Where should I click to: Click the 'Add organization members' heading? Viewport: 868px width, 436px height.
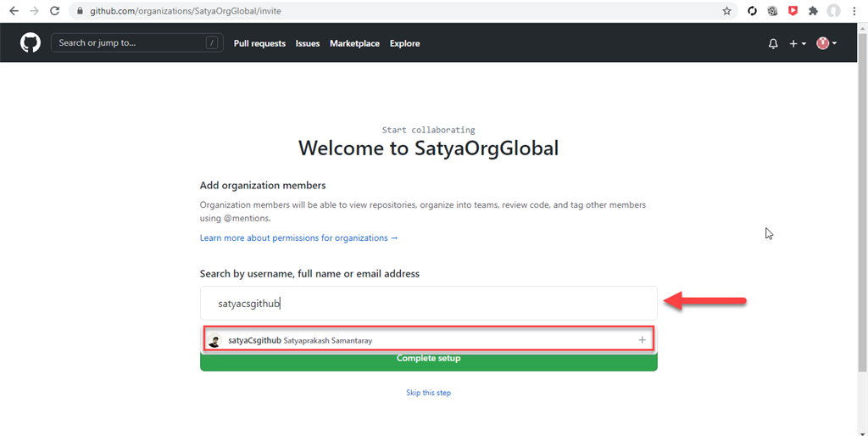tap(263, 185)
